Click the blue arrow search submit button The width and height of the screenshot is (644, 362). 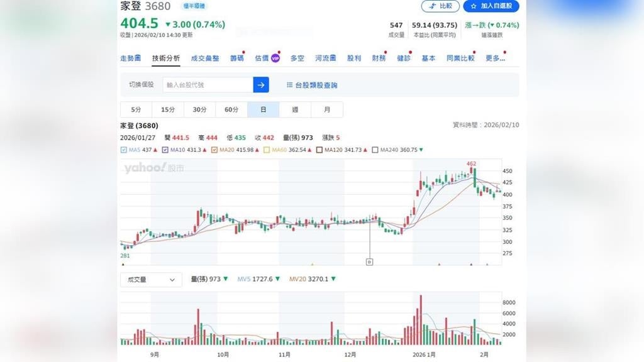point(261,85)
